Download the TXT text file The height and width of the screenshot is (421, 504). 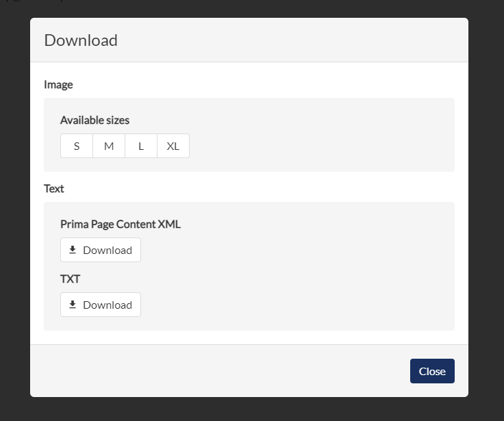[x=101, y=305]
